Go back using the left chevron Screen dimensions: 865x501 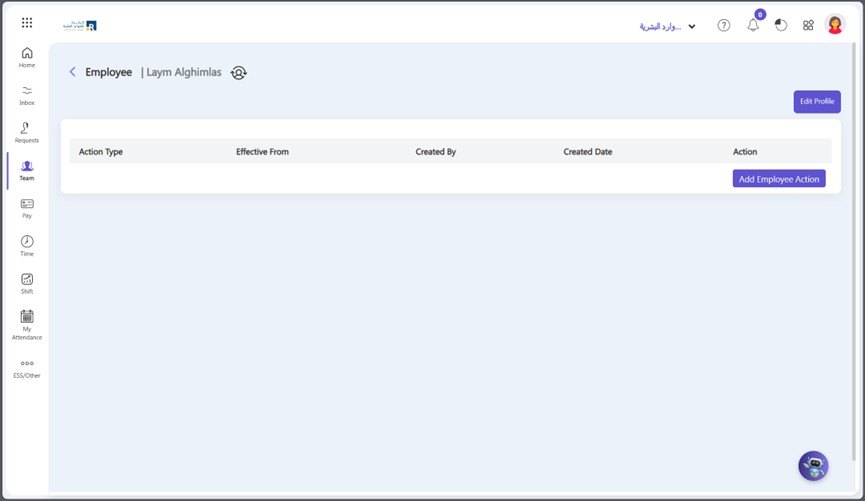coord(72,72)
